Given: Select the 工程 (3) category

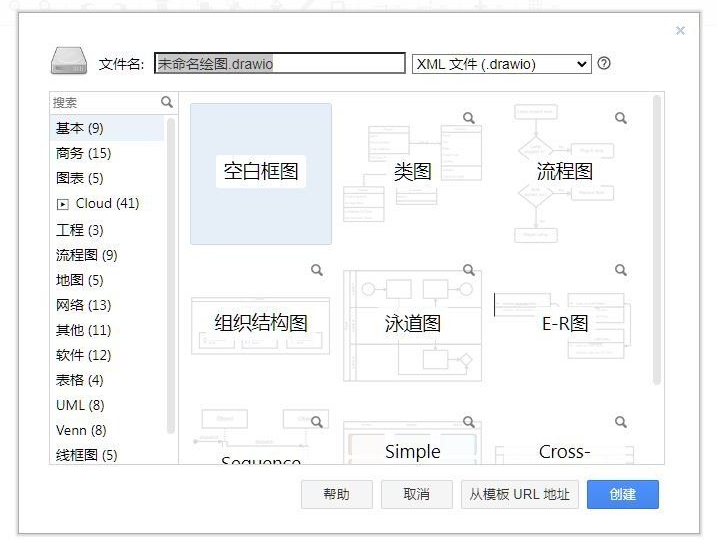Looking at the screenshot, I should pyautogui.click(x=107, y=230).
